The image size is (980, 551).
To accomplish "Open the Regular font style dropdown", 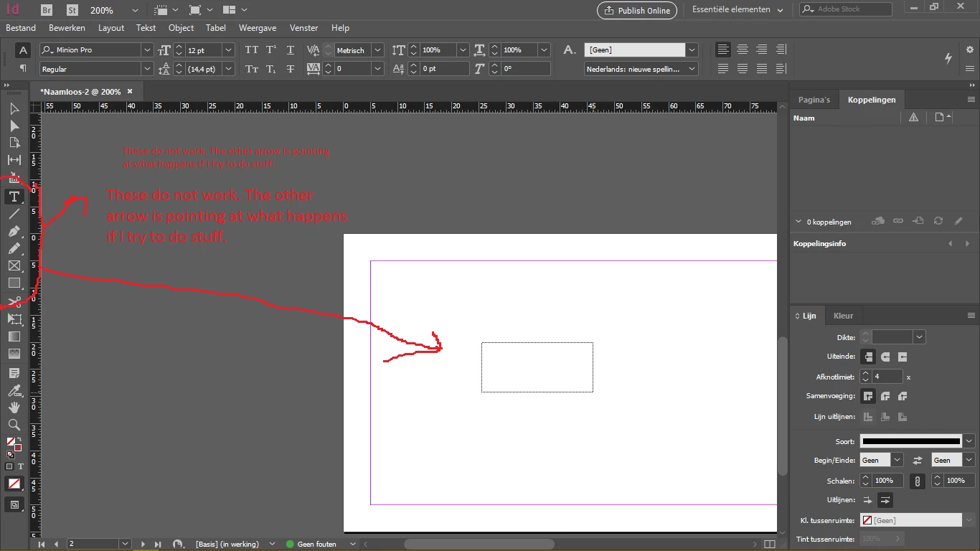I will [x=147, y=69].
